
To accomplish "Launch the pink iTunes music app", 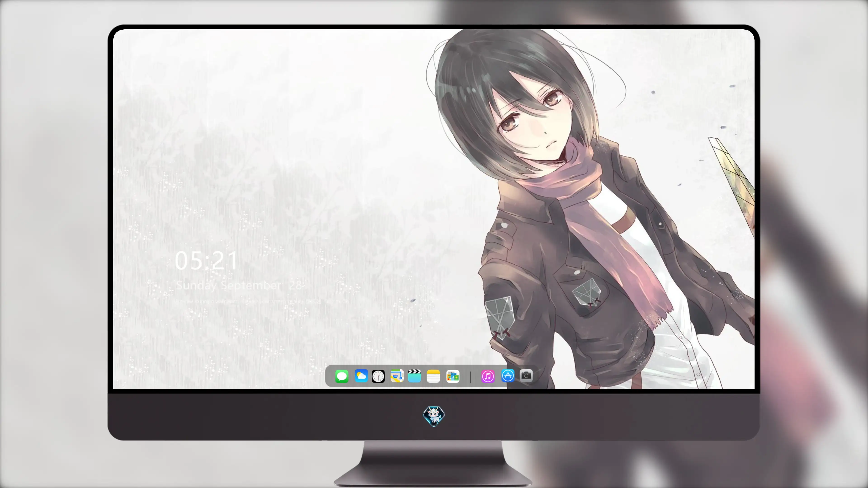I will point(488,376).
